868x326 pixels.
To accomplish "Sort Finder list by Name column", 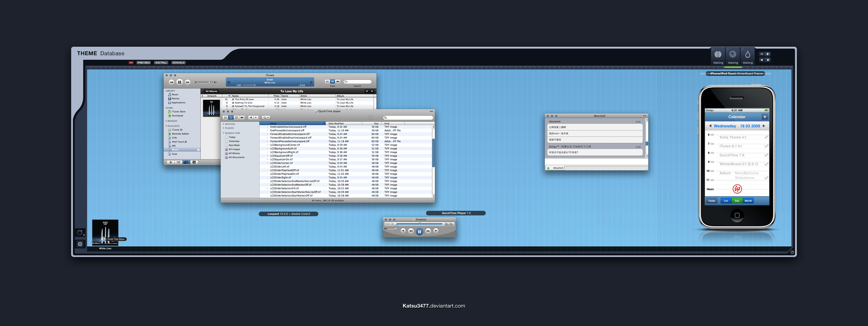I will (292, 123).
